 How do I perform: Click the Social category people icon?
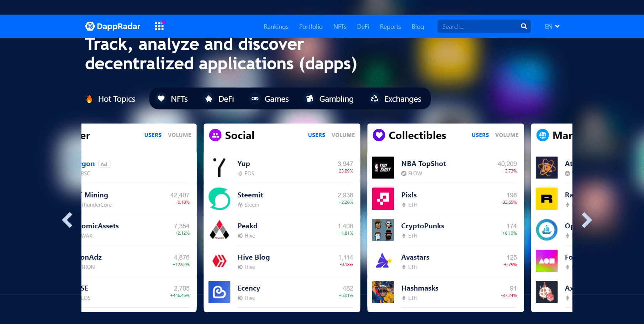pos(215,135)
